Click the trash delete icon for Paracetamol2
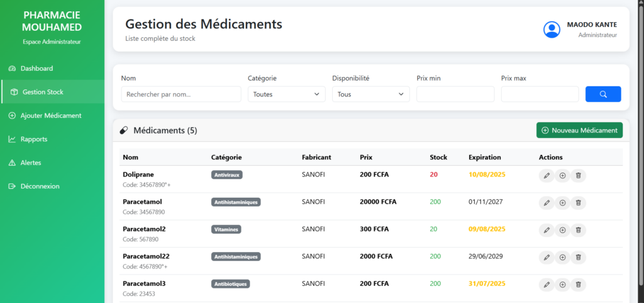Viewport: 644px width, 303px height. tap(578, 230)
